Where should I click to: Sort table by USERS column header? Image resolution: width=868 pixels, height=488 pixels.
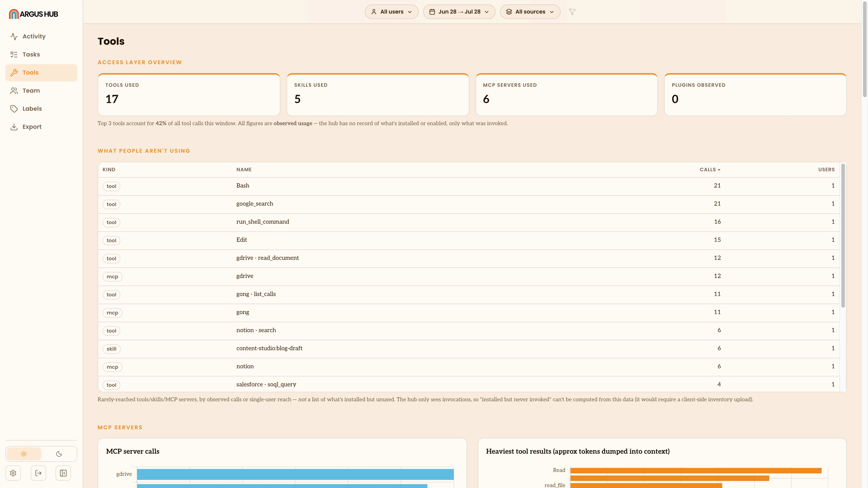(826, 170)
